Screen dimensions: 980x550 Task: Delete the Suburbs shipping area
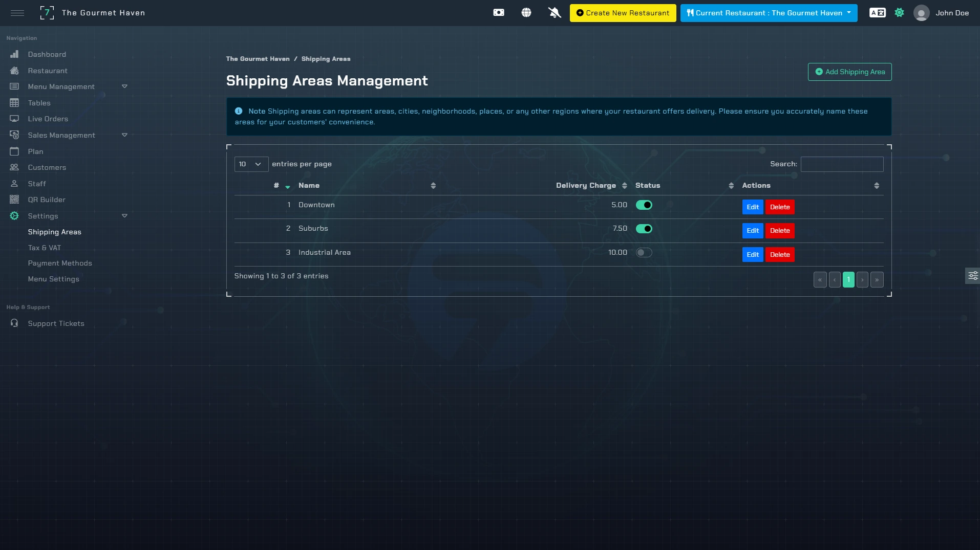point(780,231)
